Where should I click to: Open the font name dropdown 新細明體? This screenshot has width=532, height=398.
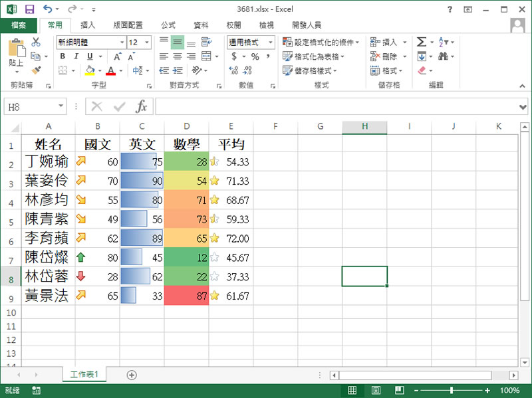pos(90,43)
